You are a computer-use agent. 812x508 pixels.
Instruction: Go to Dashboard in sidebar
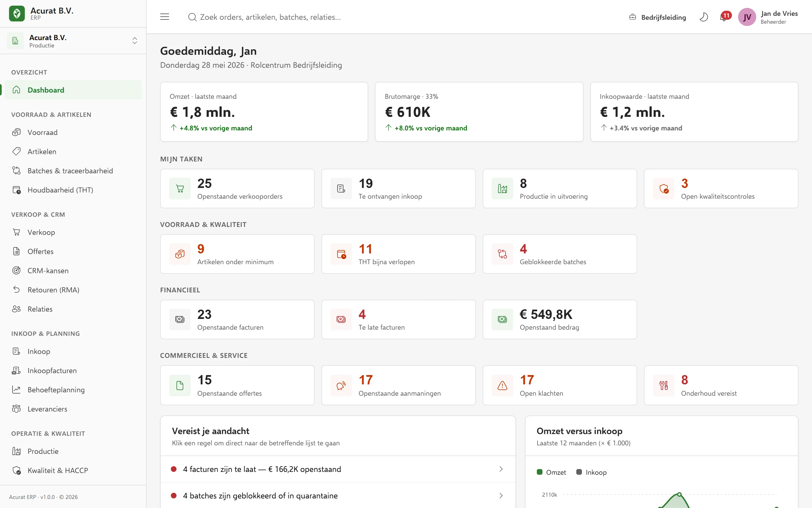(73, 90)
